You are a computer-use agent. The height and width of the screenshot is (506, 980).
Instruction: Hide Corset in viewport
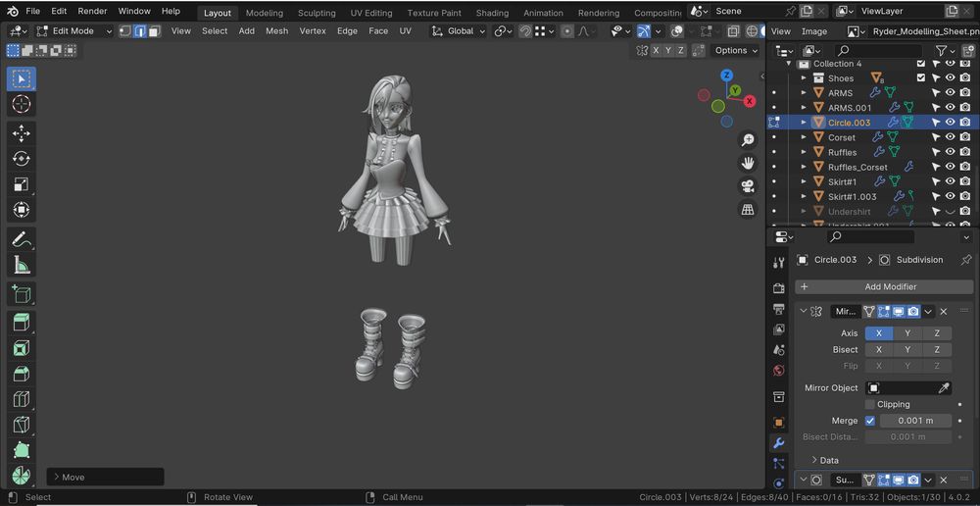(x=950, y=137)
